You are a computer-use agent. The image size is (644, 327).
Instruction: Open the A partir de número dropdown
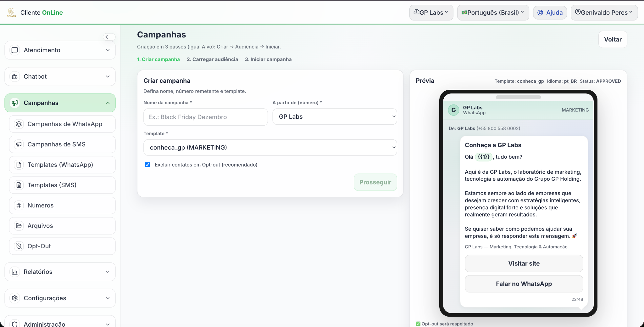[x=335, y=117]
